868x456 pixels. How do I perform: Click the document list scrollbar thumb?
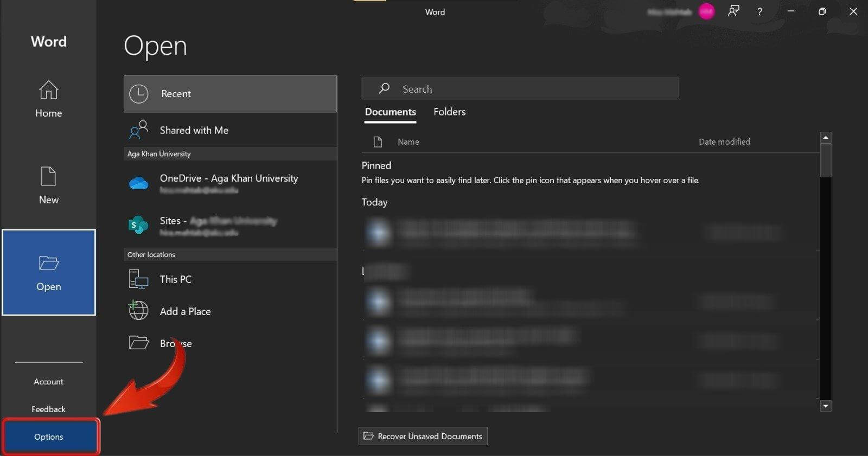coord(826,160)
